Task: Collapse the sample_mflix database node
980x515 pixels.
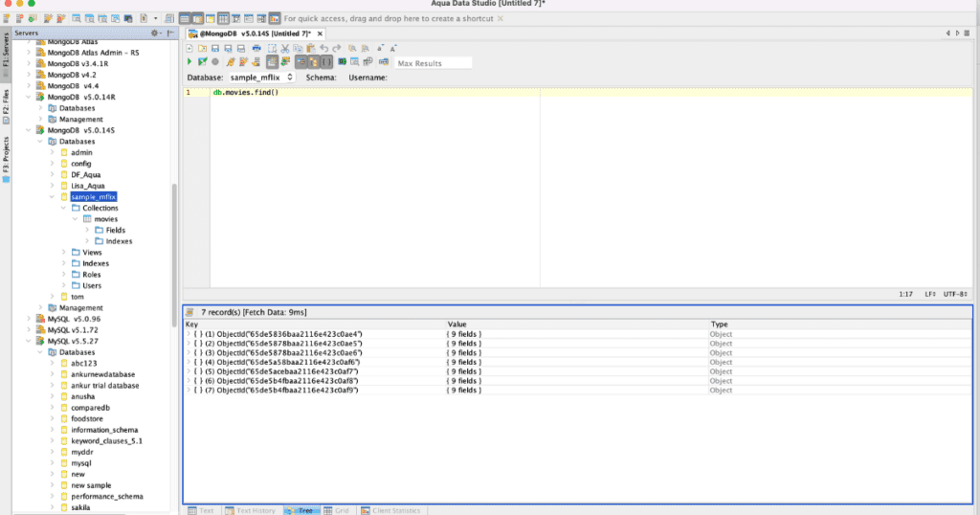Action: 52,197
